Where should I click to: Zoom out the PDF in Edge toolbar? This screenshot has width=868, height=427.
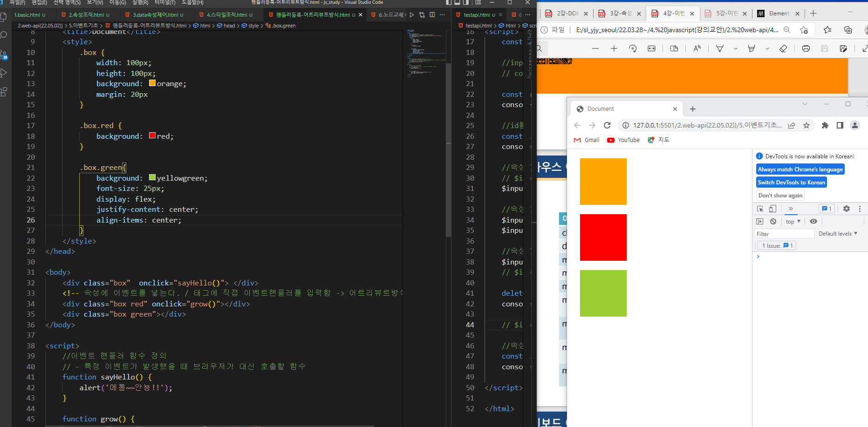point(595,48)
